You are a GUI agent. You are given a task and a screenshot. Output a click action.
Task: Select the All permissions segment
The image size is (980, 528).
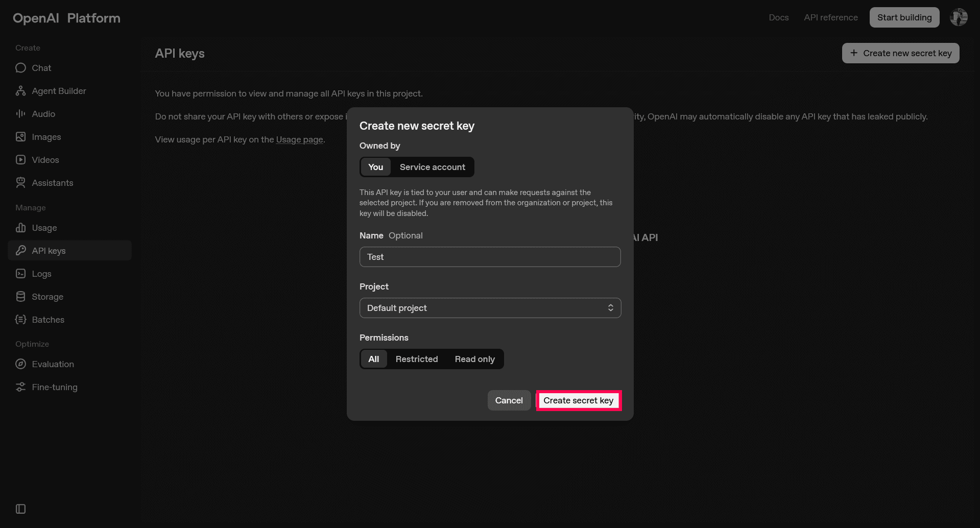coord(373,358)
